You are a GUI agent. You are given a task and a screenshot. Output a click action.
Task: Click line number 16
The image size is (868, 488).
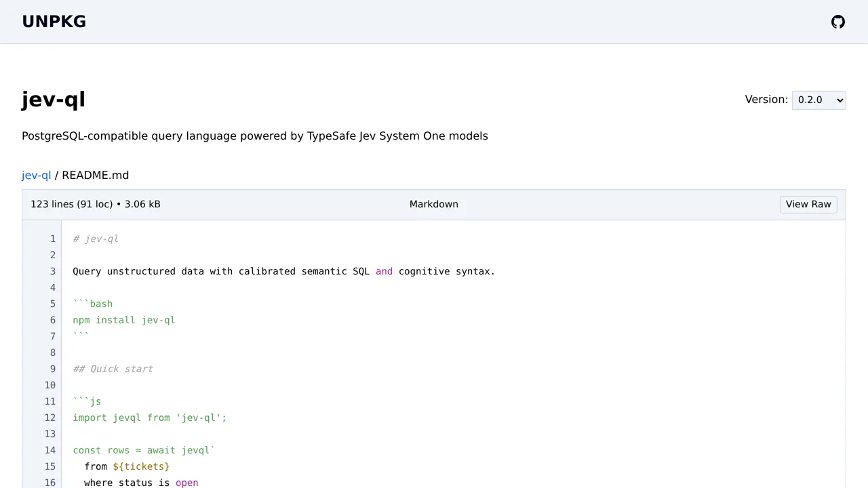point(50,483)
